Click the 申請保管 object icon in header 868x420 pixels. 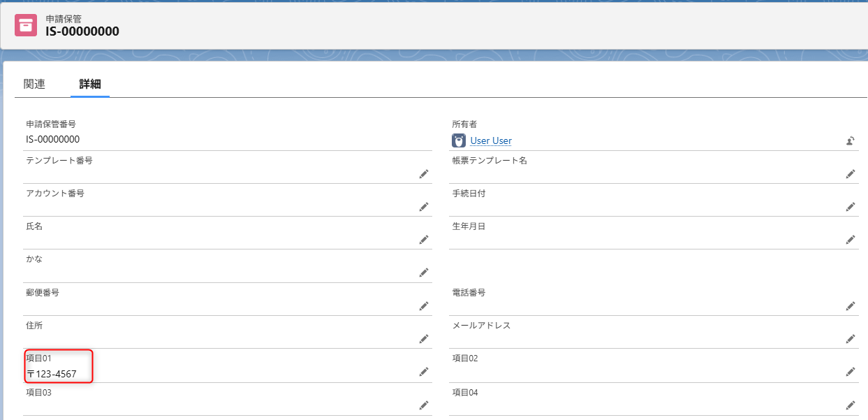point(26,24)
